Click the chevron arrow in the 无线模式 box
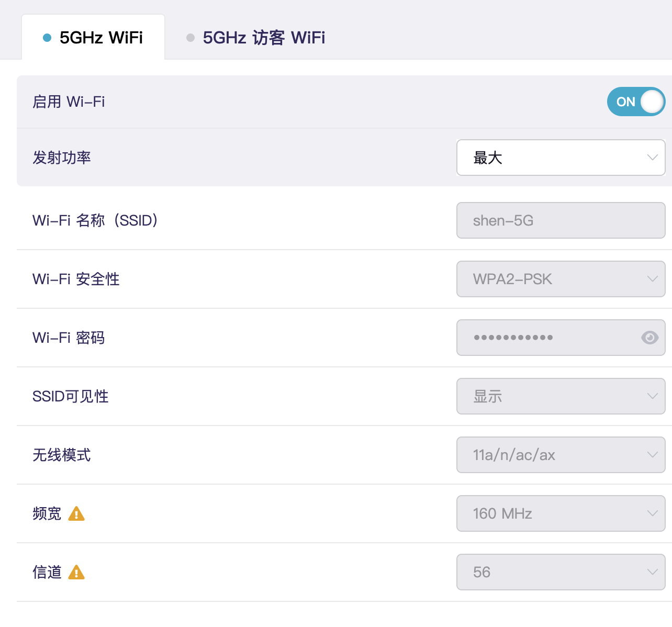The width and height of the screenshot is (672, 627). click(x=652, y=455)
